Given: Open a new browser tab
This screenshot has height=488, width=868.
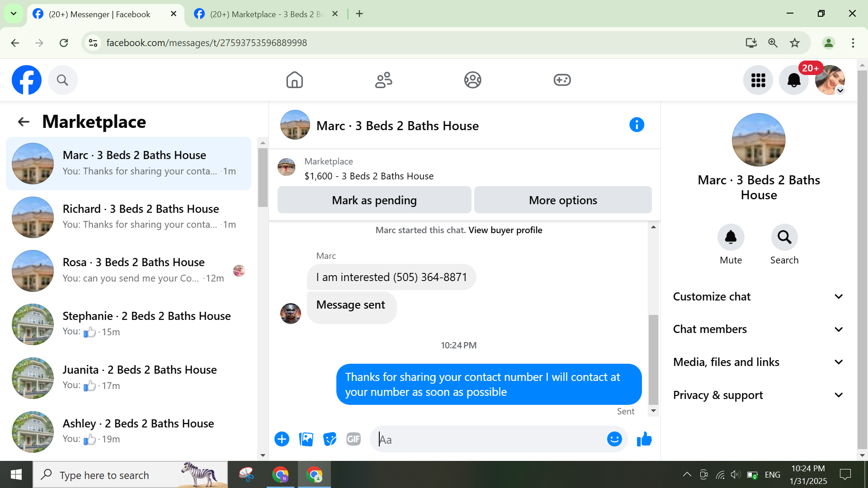Looking at the screenshot, I should pos(359,14).
